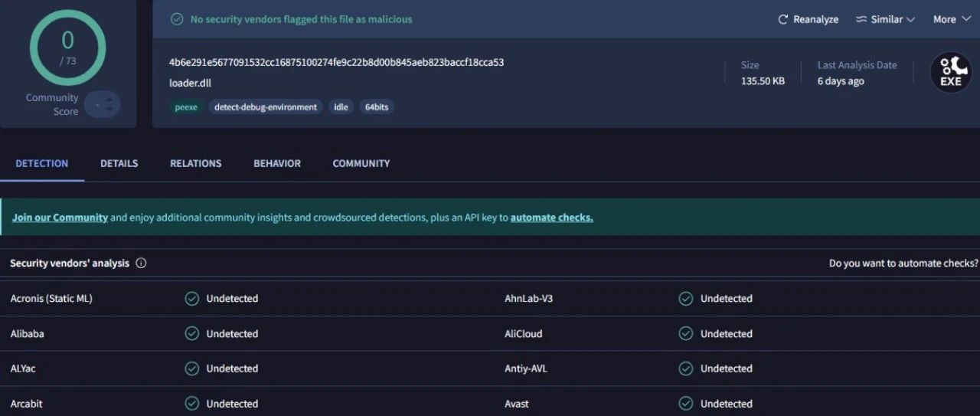The image size is (980, 416).
Task: Click the AliCloud undetected check icon
Action: pos(686,334)
